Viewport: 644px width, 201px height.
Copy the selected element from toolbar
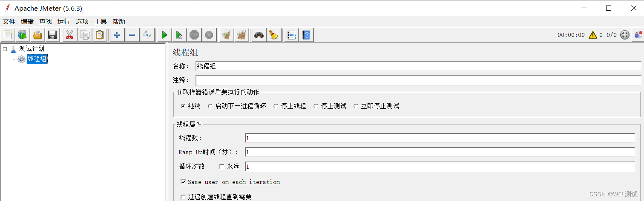(x=84, y=35)
